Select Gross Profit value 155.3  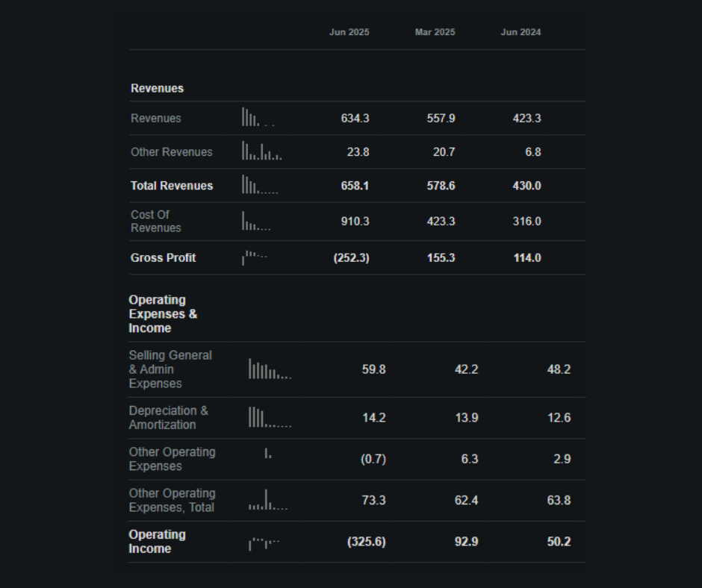tap(441, 257)
